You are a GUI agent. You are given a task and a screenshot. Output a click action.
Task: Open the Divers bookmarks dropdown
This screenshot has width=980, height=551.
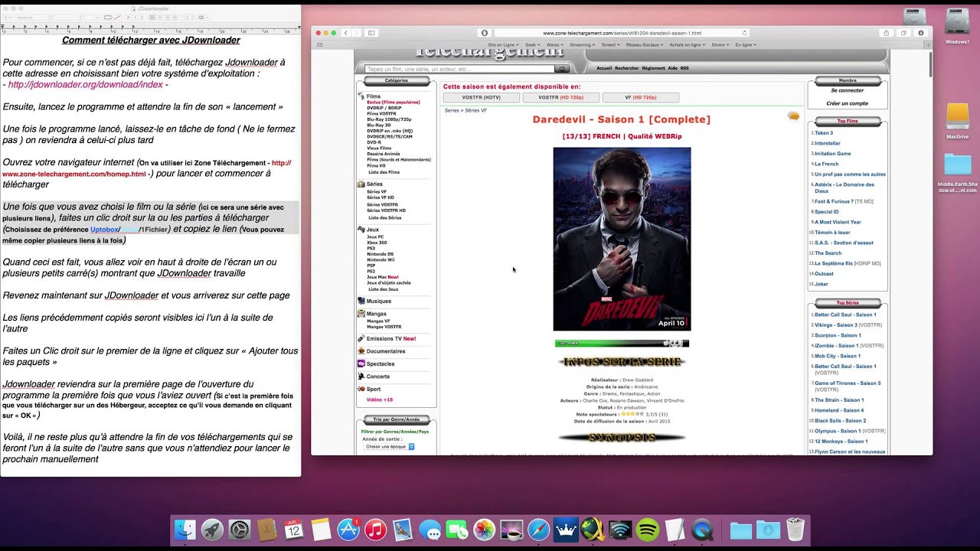click(720, 45)
